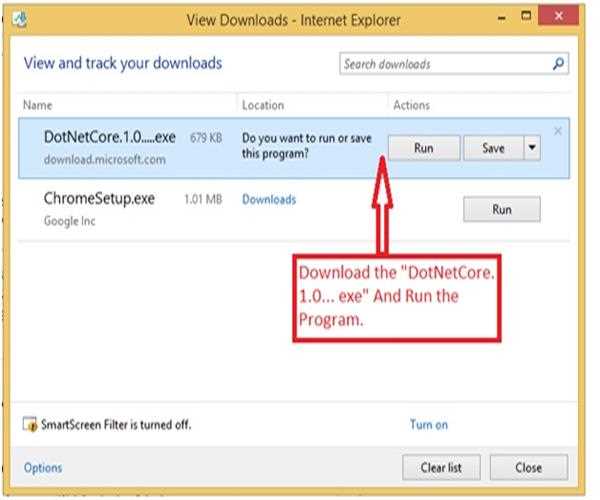Open the Downloads location link for ChromeSetup

click(269, 200)
